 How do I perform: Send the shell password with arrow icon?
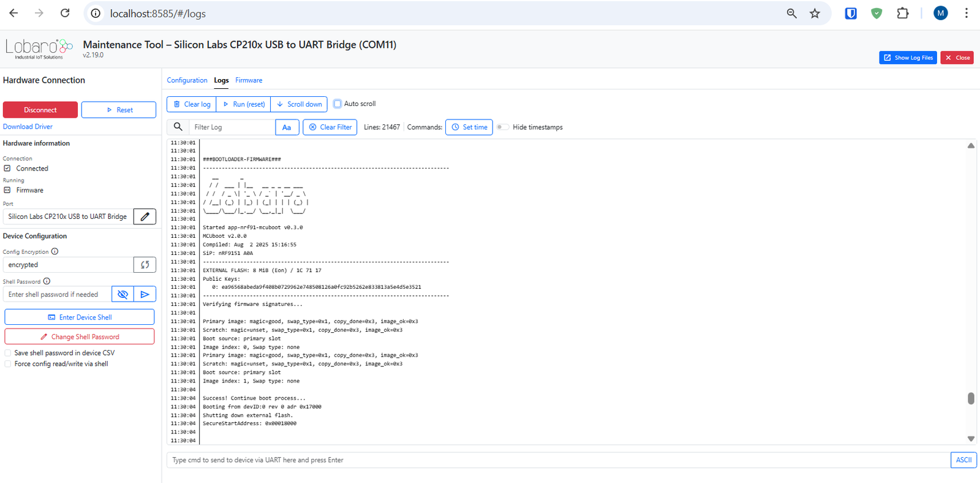pyautogui.click(x=145, y=294)
